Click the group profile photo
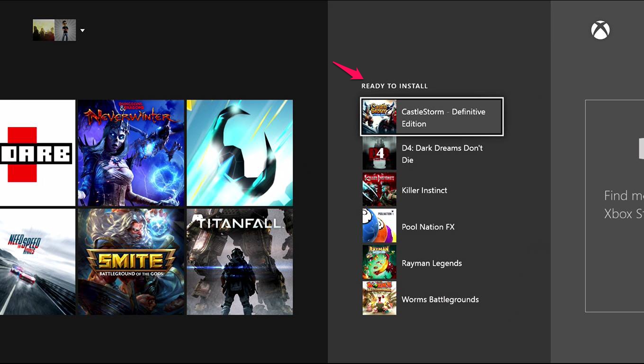This screenshot has width=644, height=364. pyautogui.click(x=44, y=30)
